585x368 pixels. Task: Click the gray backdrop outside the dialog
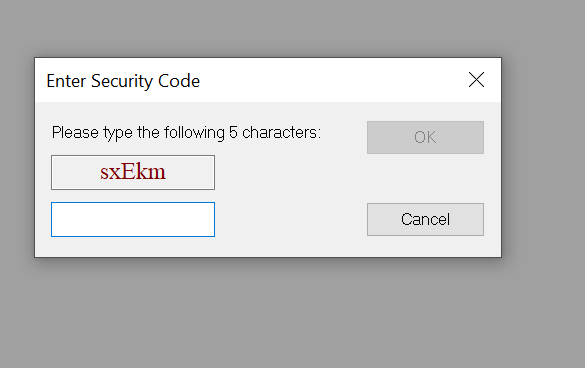[291, 314]
